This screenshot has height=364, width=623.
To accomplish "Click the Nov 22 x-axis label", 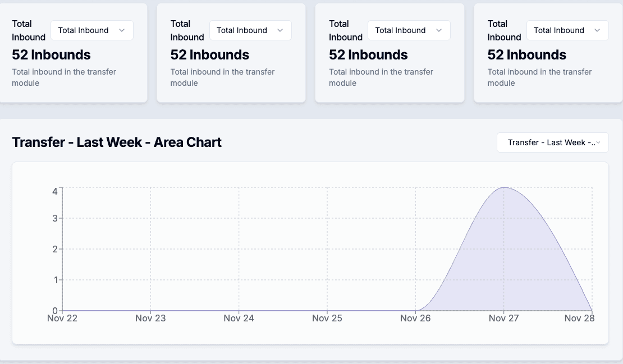I will point(62,318).
